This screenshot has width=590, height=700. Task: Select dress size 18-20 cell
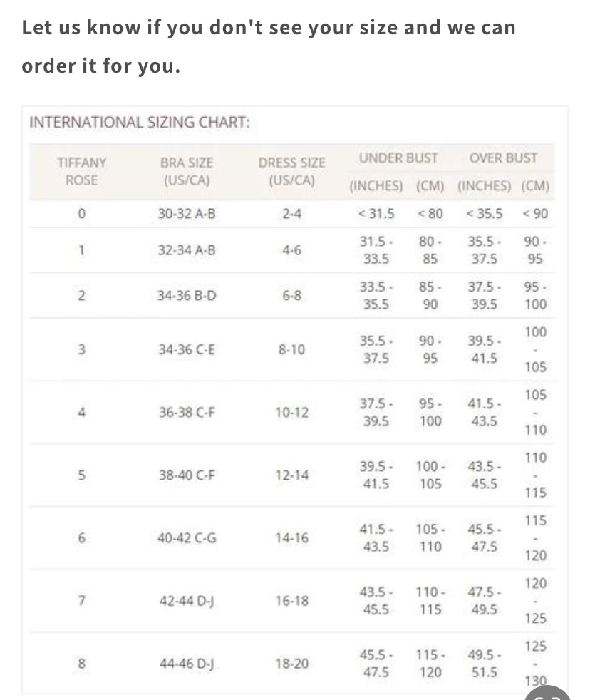291,664
